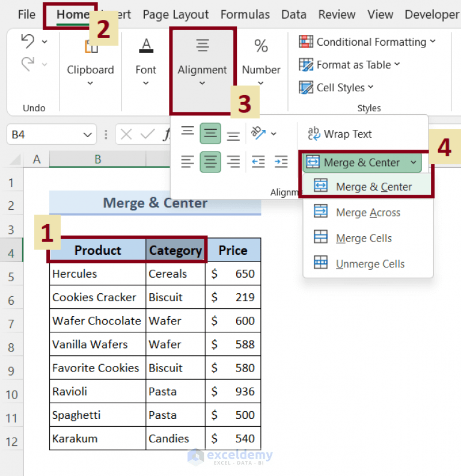This screenshot has height=476, width=461.
Task: Click the price cell showing 650
Action: [233, 273]
